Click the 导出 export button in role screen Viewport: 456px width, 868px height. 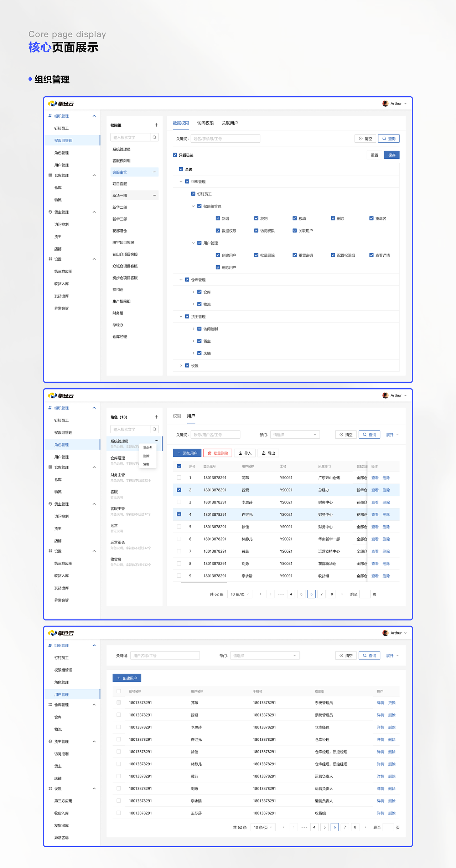pyautogui.click(x=268, y=453)
